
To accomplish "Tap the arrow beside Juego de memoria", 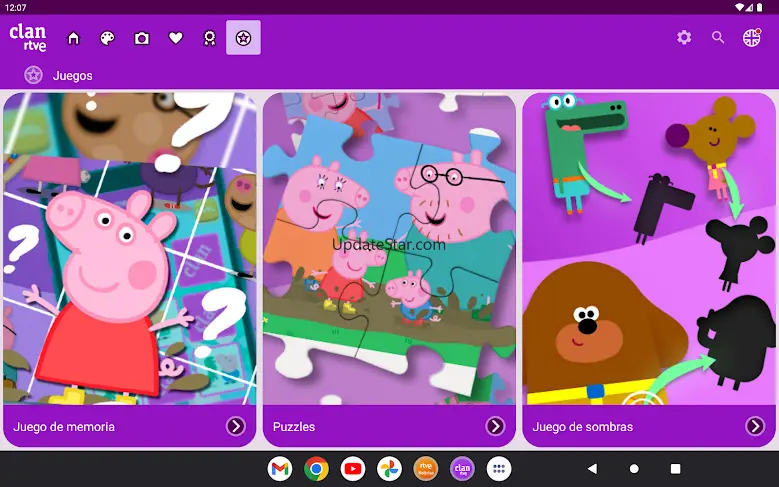I will coord(235,426).
